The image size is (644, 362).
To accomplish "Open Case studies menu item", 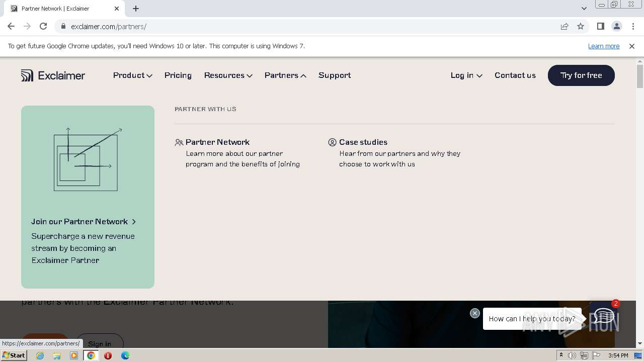I will (x=363, y=142).
